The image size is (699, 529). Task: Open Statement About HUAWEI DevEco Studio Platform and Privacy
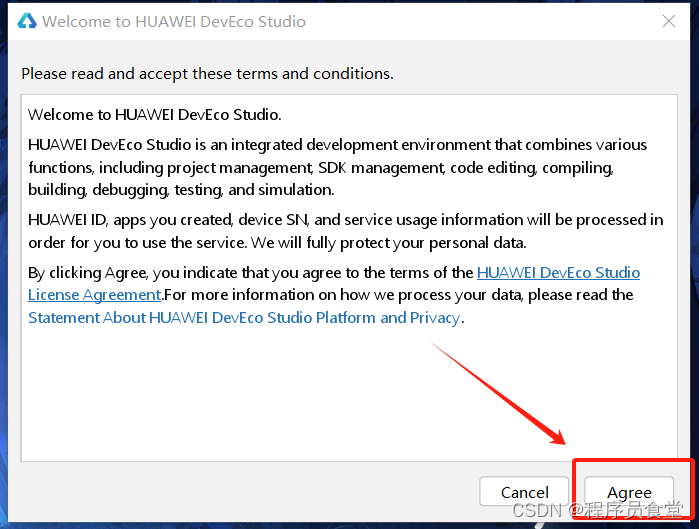(x=244, y=318)
